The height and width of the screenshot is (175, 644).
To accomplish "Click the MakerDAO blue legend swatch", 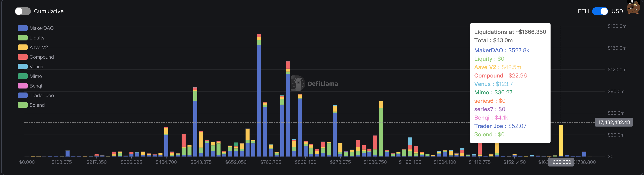I will pos(22,28).
